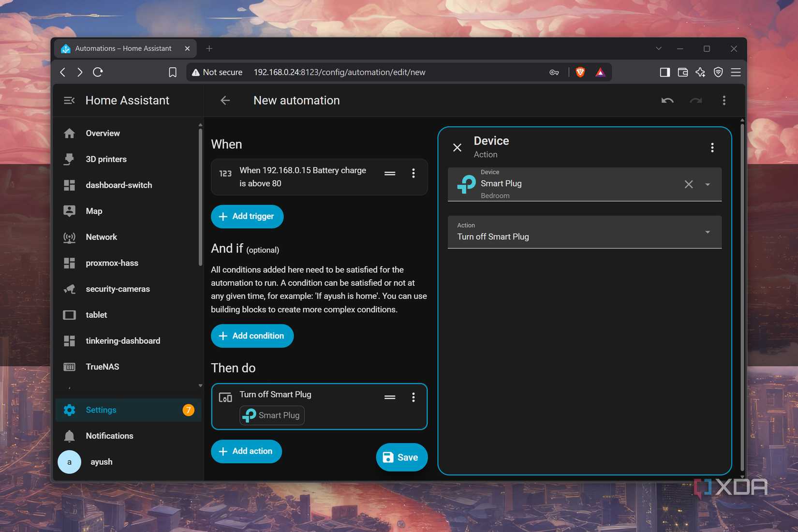Bookmark this page in the browser
The image size is (798, 532).
(173, 72)
